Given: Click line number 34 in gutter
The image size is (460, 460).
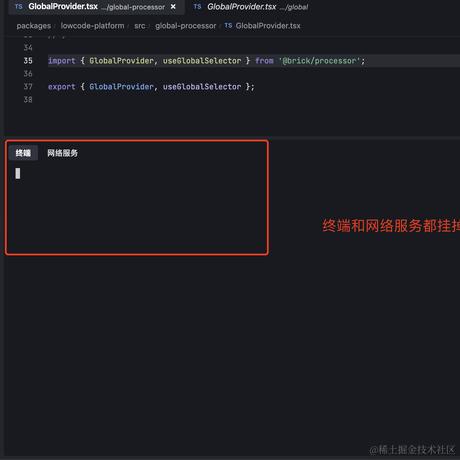Looking at the screenshot, I should tap(28, 48).
